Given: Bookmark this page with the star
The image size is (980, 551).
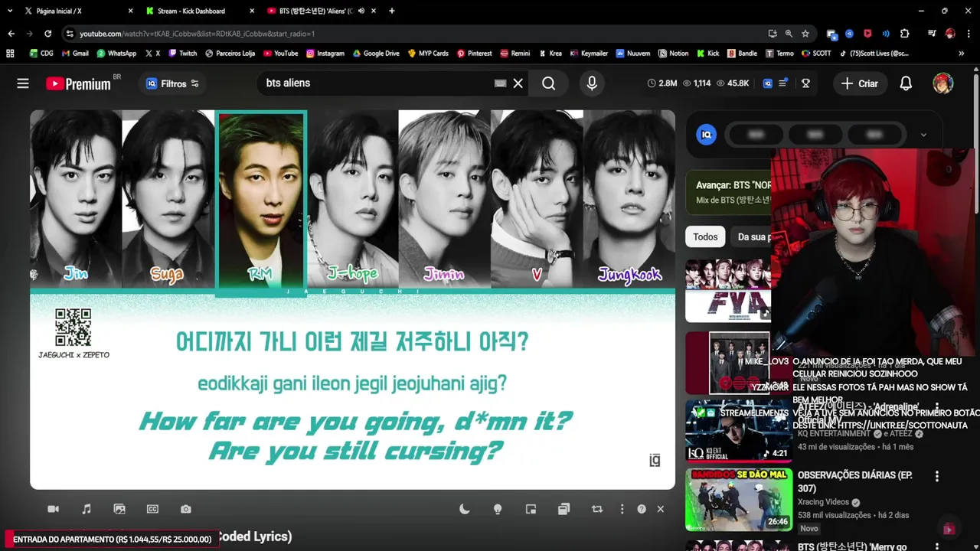Looking at the screenshot, I should (x=805, y=34).
